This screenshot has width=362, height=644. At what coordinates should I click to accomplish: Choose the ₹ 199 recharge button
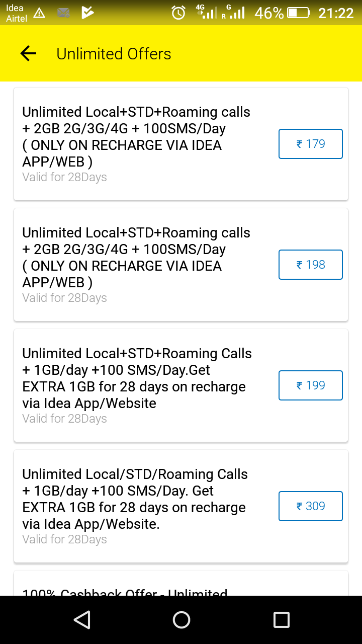[311, 385]
